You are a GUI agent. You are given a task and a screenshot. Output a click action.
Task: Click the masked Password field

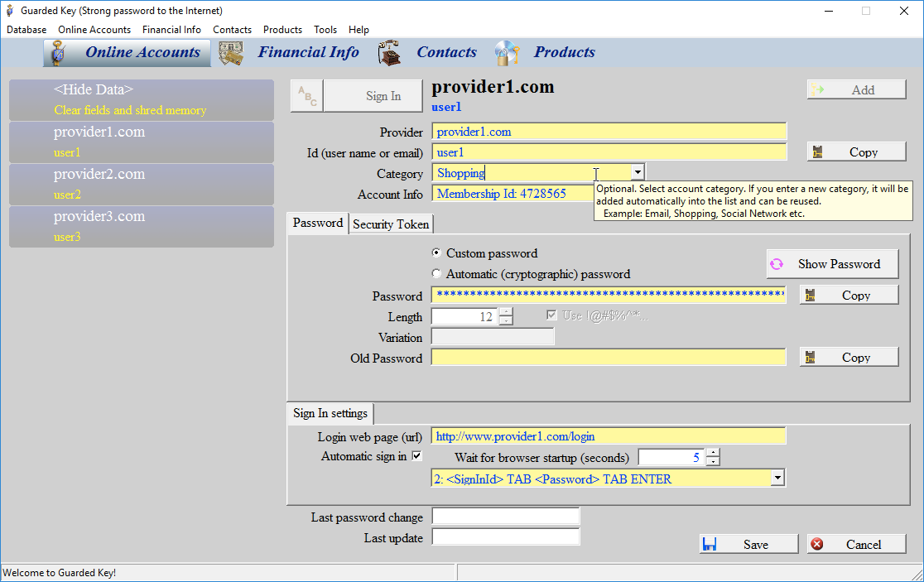click(x=609, y=295)
